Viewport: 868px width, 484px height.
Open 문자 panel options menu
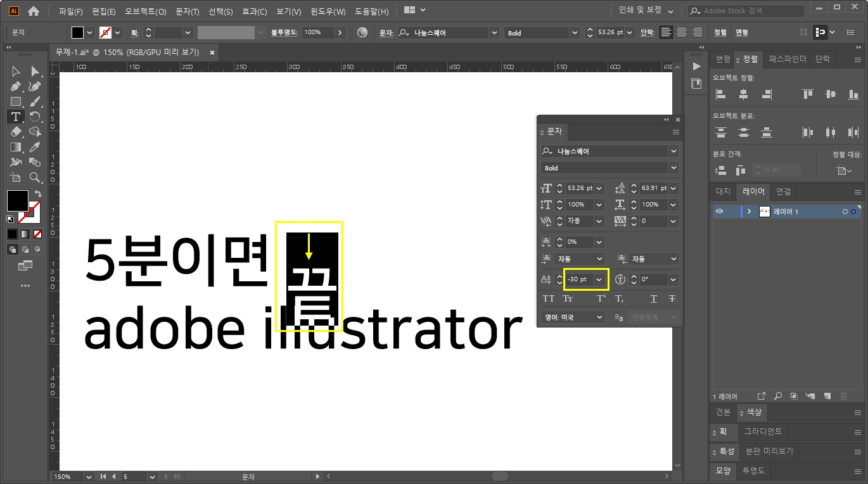(x=676, y=132)
